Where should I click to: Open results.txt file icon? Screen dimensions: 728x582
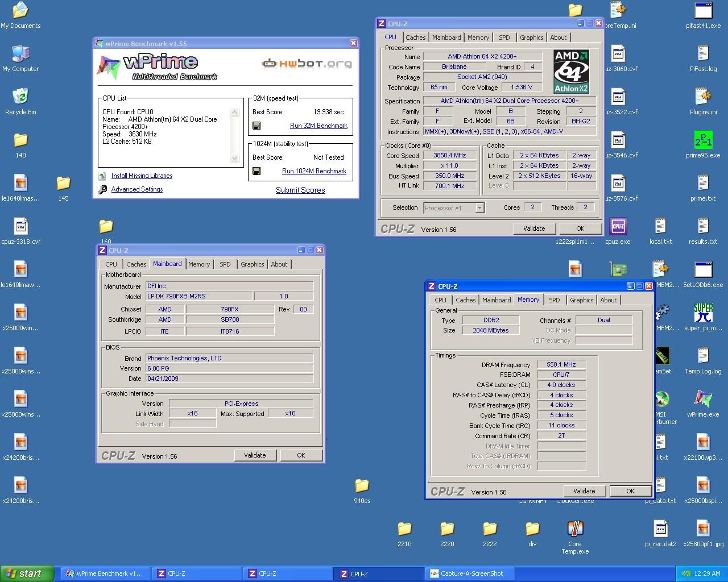[703, 231]
